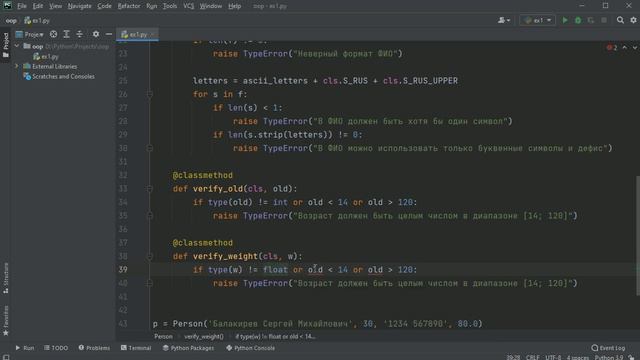Click Expand All icon in Project panel

pos(67,34)
